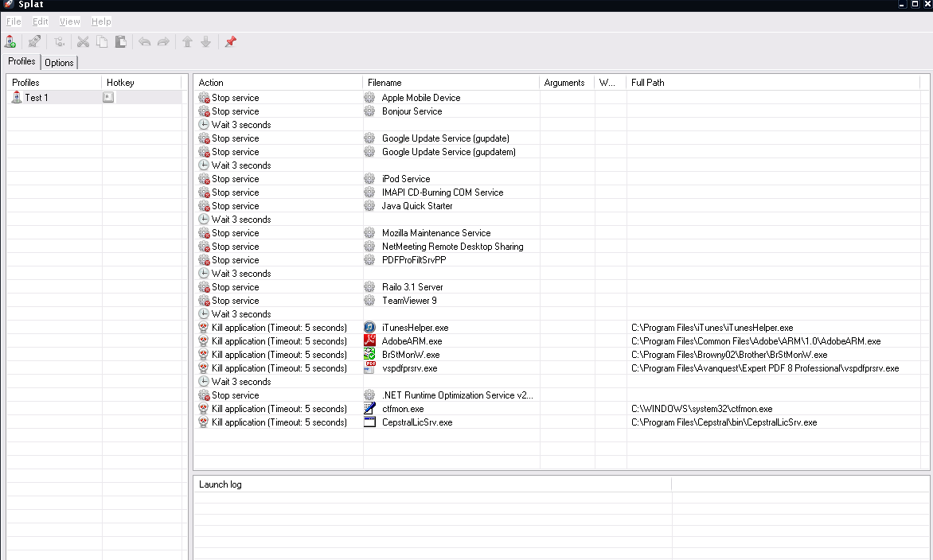Click the undo arrow icon
This screenshot has height=560, width=933.
coord(144,42)
